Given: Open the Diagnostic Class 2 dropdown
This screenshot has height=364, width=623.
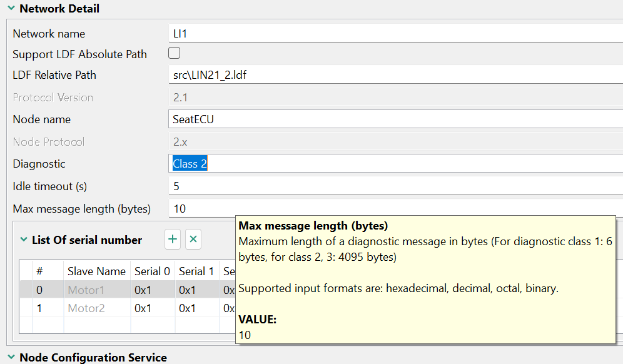Looking at the screenshot, I should 396,164.
